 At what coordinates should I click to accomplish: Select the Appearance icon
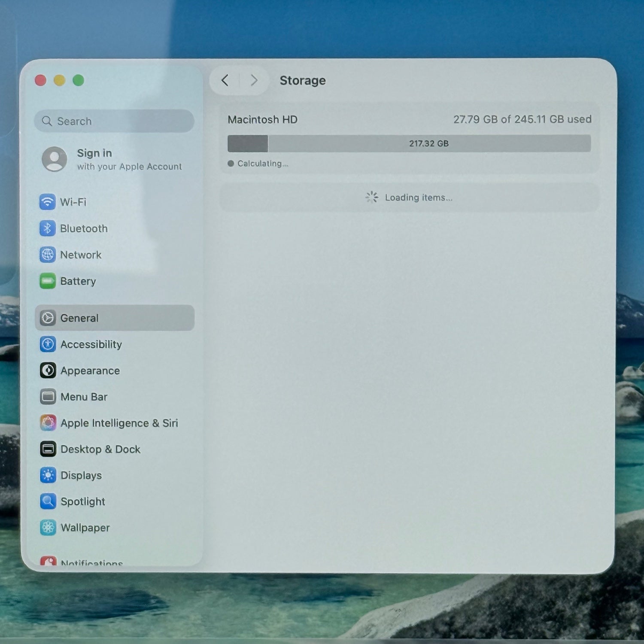click(x=48, y=371)
